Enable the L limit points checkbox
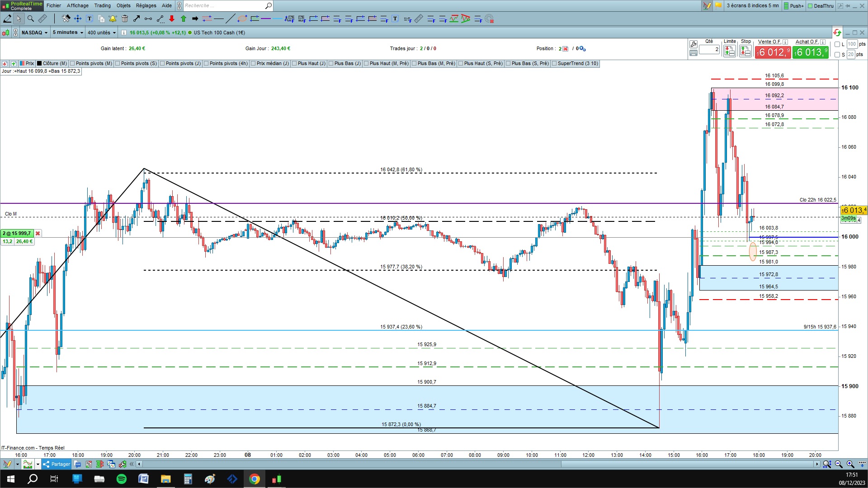Viewport: 868px width, 488px height. click(837, 44)
